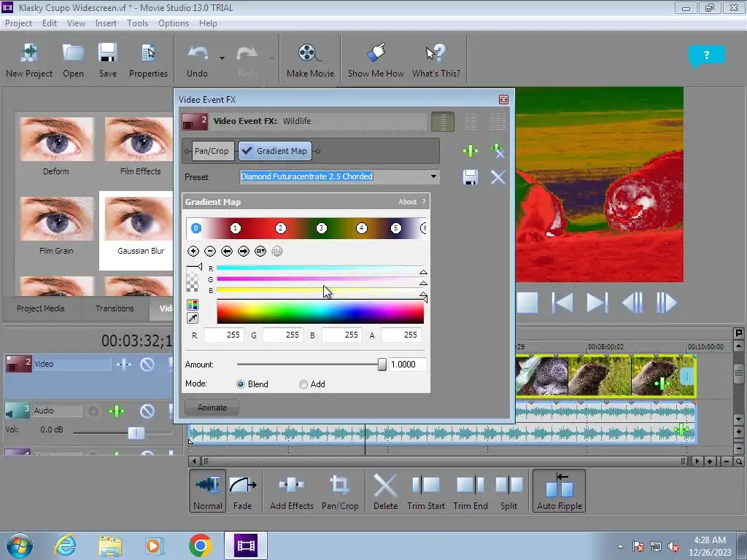Select the next gradient control point
The width and height of the screenshot is (747, 560).
[244, 251]
